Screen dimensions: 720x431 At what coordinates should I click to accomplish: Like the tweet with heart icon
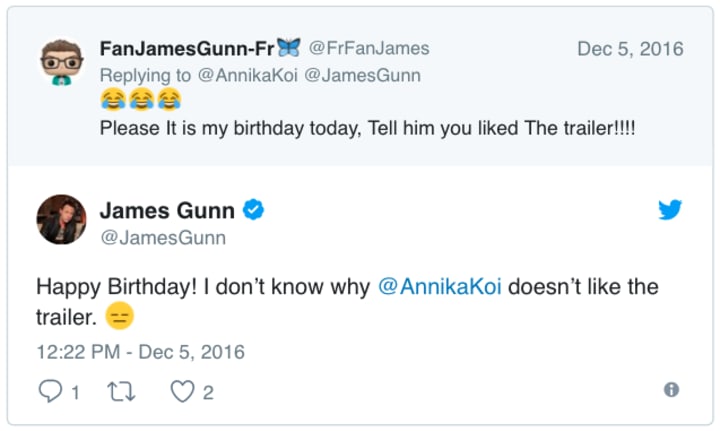coord(181,391)
